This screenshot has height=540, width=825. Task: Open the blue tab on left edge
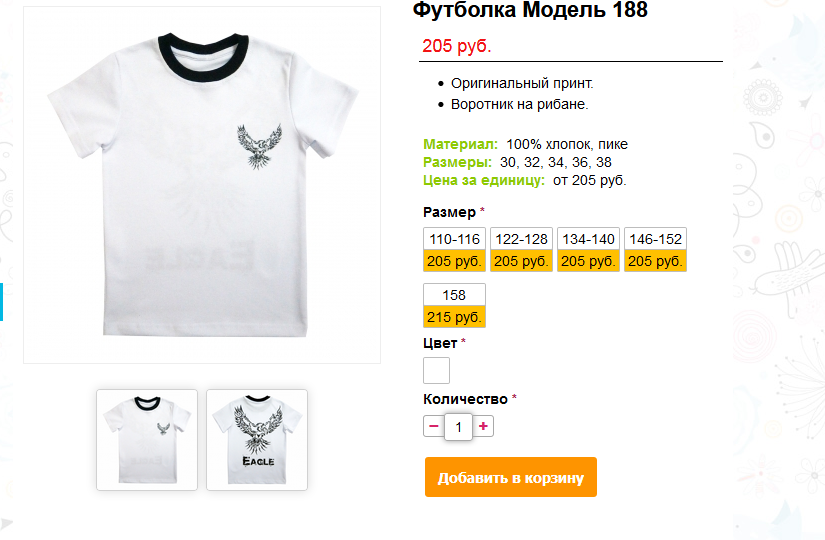2,302
